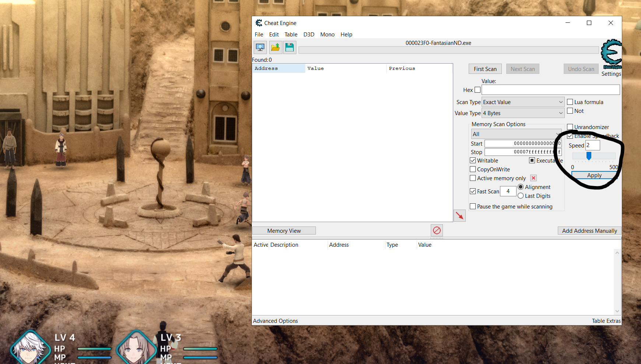Open the Memory View window
Viewport: 641px width, 364px height.
284,231
